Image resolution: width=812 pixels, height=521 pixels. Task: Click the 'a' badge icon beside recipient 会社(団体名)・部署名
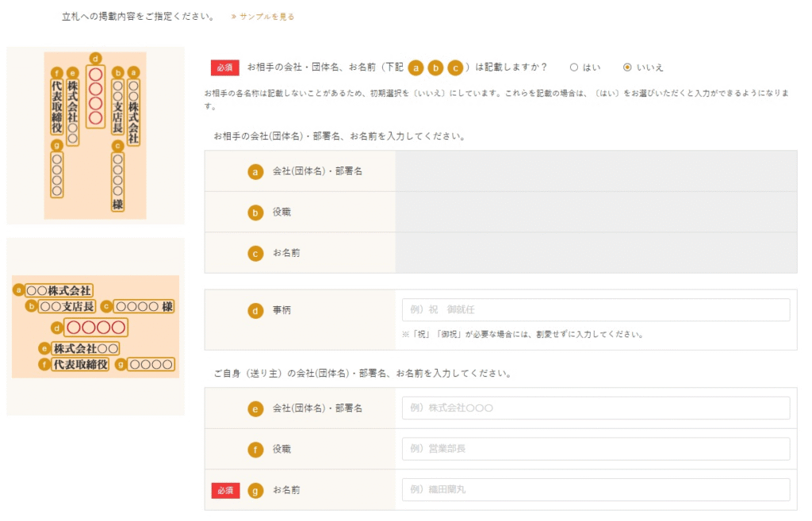255,171
